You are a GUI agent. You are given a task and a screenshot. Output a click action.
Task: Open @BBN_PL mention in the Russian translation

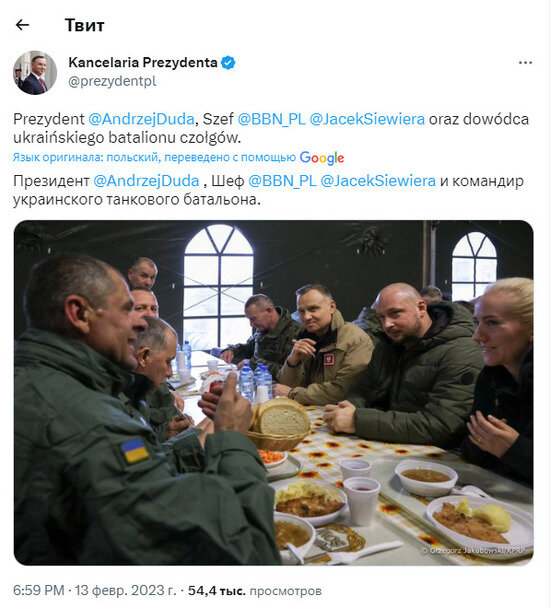[x=282, y=181]
